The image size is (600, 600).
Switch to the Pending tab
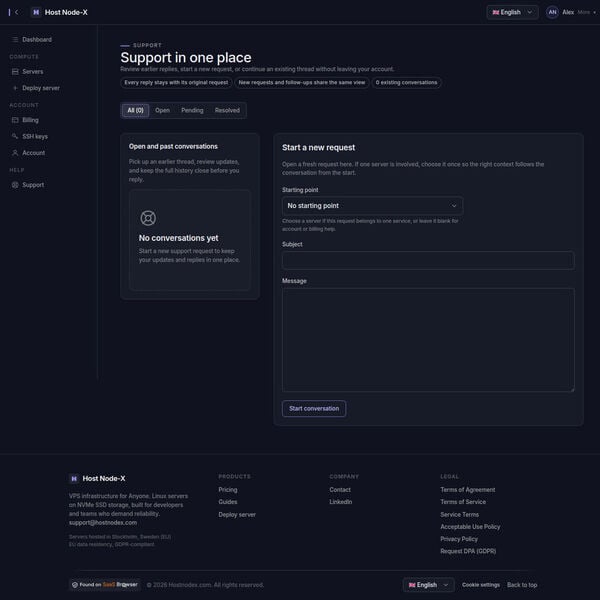pyautogui.click(x=192, y=110)
